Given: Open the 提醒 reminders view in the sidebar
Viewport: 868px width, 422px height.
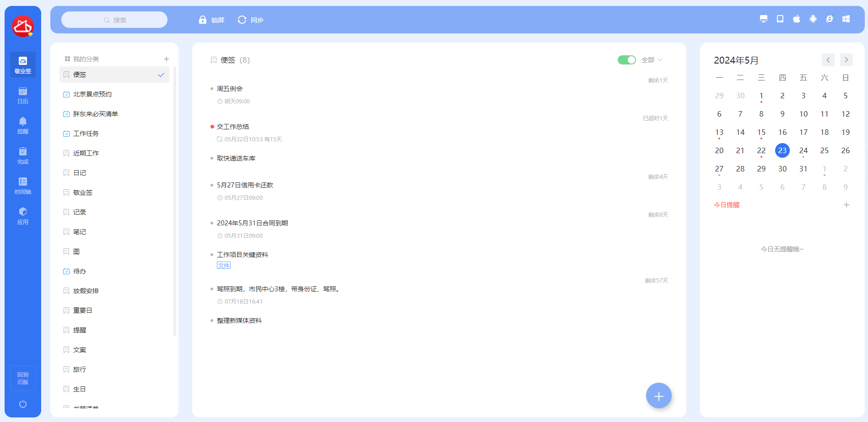Looking at the screenshot, I should click(x=23, y=125).
